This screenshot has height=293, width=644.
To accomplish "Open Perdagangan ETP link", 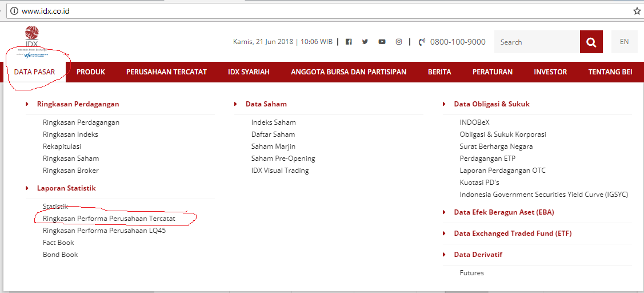I will 487,158.
